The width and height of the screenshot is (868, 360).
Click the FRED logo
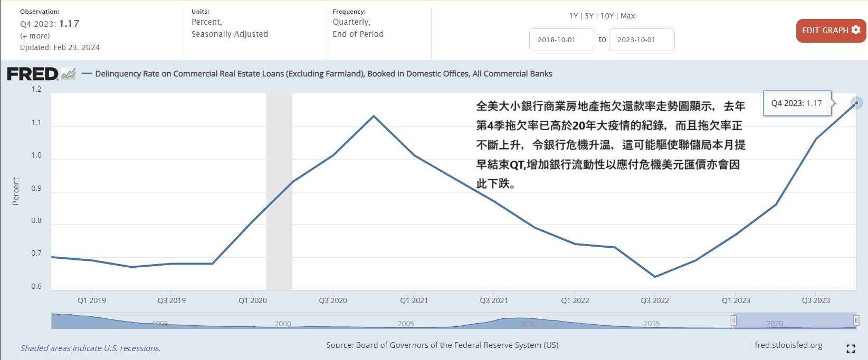pyautogui.click(x=32, y=74)
